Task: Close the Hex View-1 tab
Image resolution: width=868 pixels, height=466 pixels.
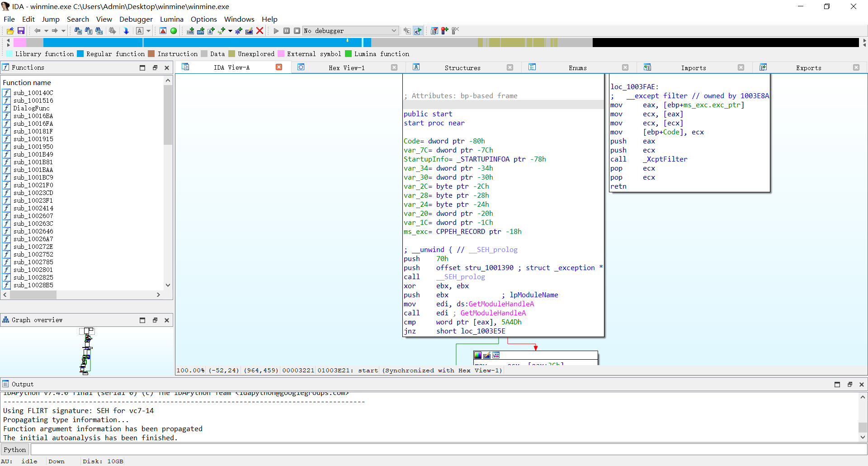Action: (x=394, y=67)
